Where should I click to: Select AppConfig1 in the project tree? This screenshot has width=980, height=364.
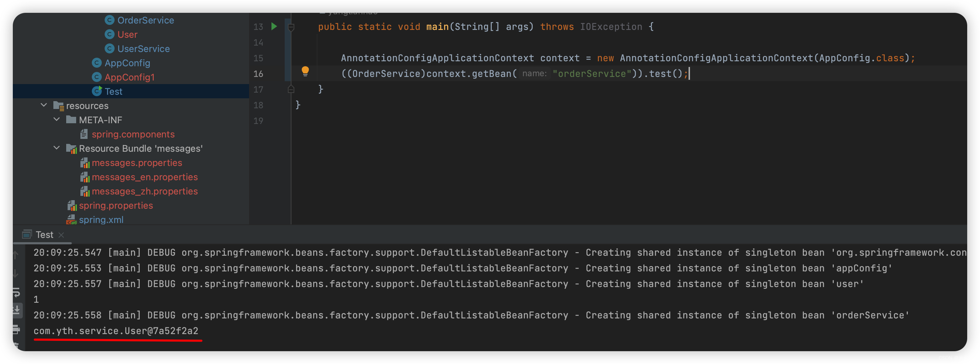click(x=129, y=77)
